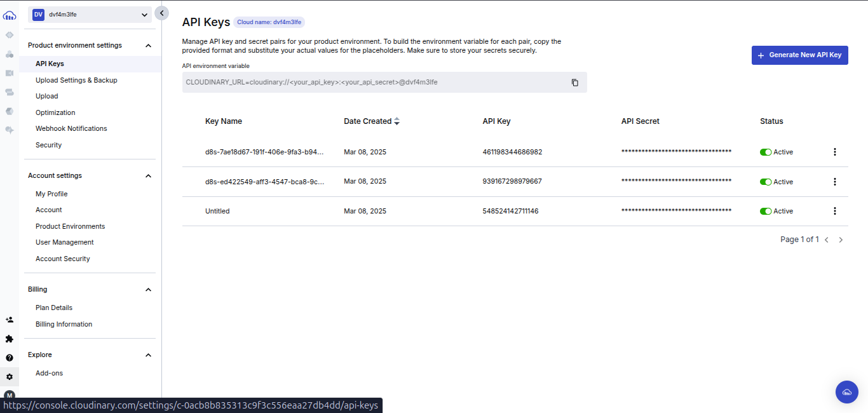Open the sparkle AI icon in left rail
This screenshot has height=413, width=868.
click(x=10, y=130)
